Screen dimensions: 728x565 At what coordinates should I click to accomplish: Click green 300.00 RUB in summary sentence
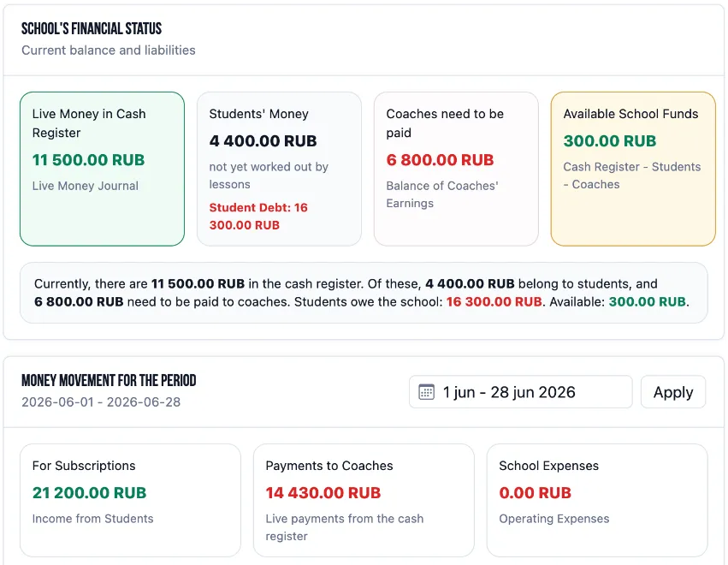(648, 302)
